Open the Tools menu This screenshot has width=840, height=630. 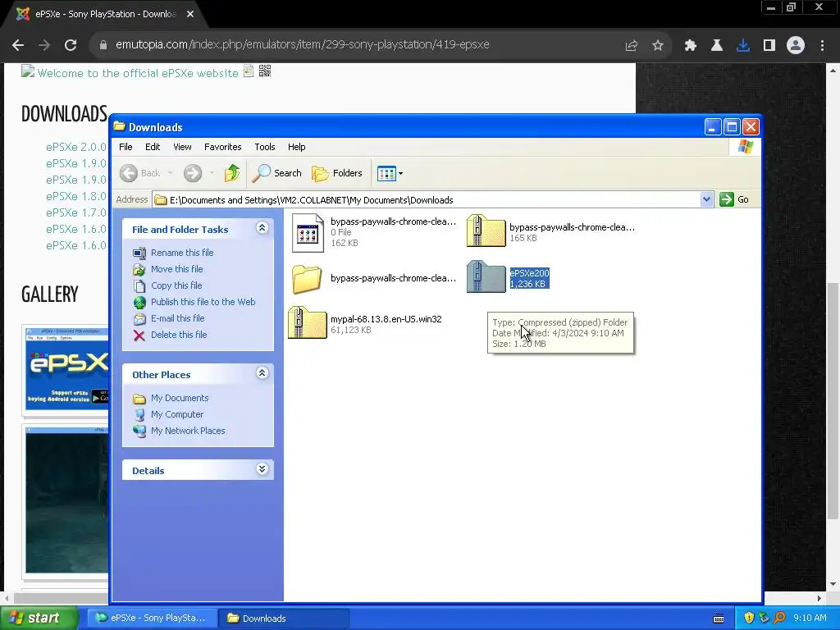[x=265, y=147]
